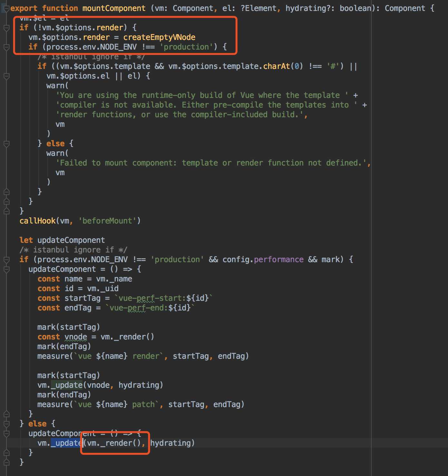Collapse the first NODE_ENV production check block
This screenshot has width=448, height=476.
click(x=6, y=47)
